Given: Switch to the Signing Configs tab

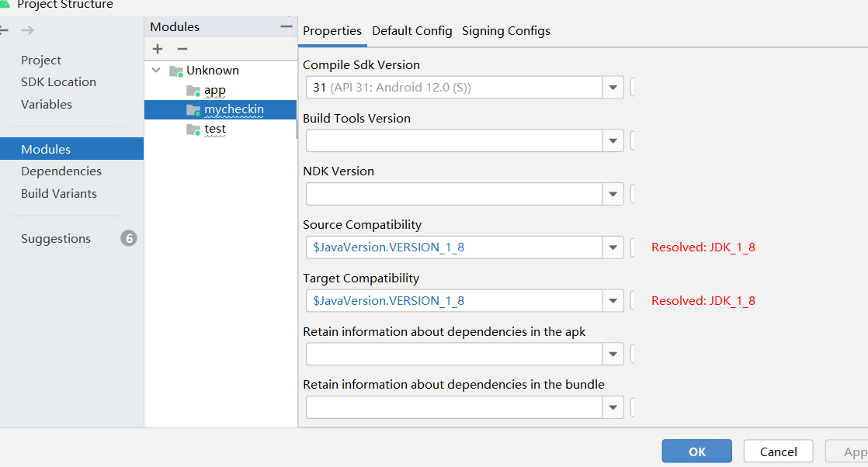Looking at the screenshot, I should (505, 31).
